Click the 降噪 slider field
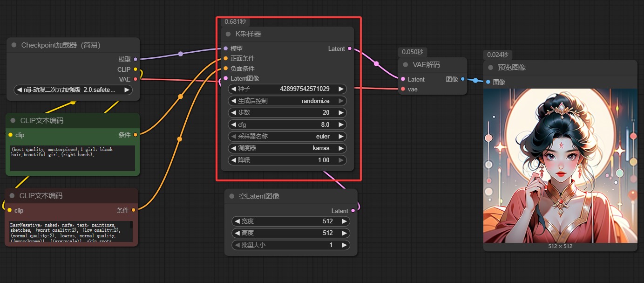This screenshot has width=644, height=283. pos(287,160)
